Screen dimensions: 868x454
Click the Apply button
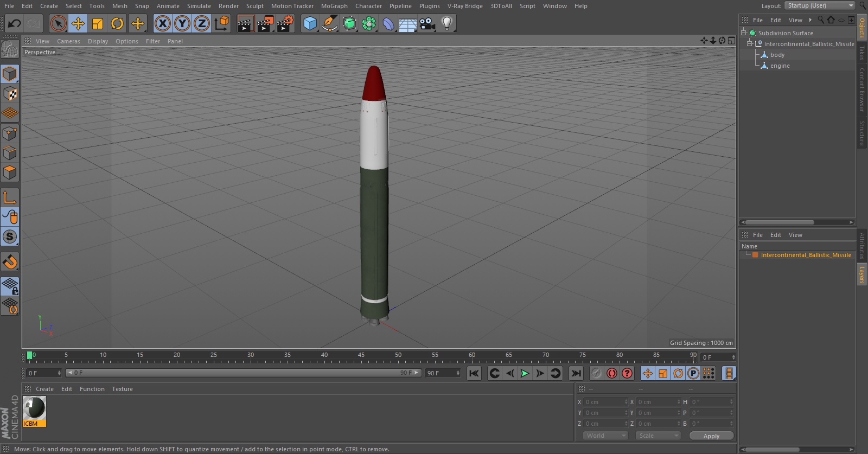tap(711, 436)
